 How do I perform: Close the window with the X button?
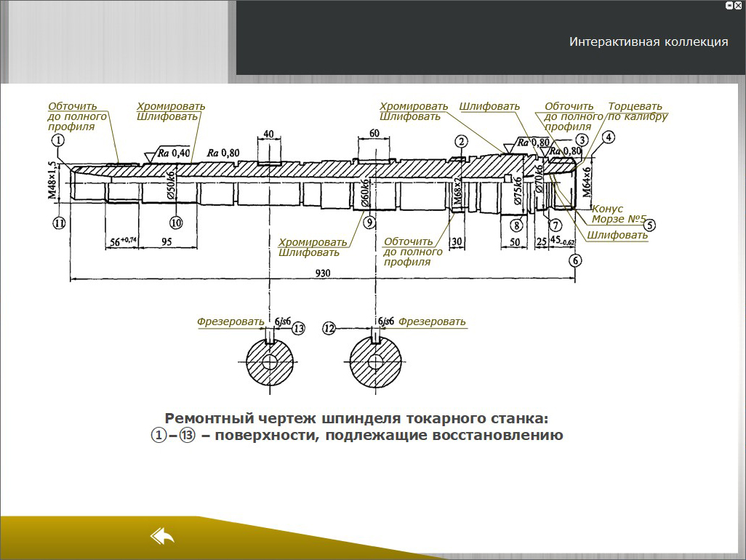pos(739,5)
